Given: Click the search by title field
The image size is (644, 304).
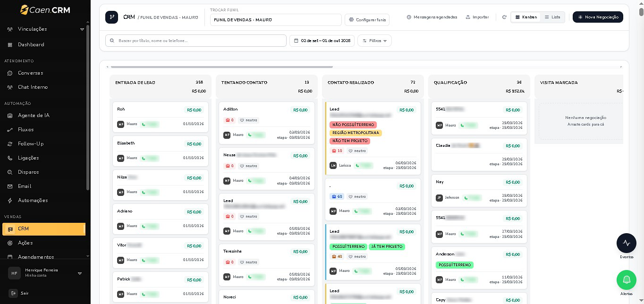Looking at the screenshot, I should pyautogui.click(x=196, y=41).
